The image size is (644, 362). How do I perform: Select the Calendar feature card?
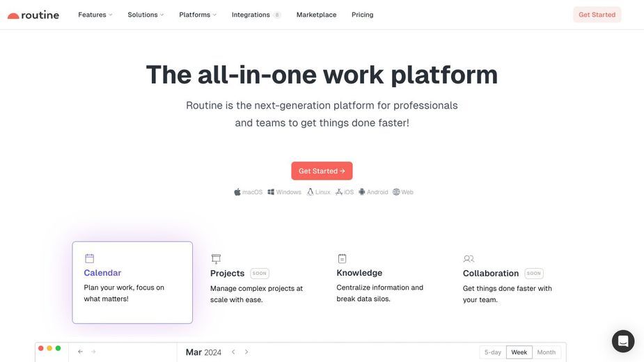(132, 282)
